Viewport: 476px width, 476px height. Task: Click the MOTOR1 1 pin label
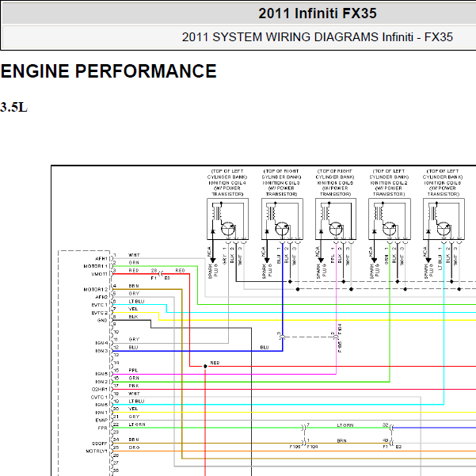click(x=95, y=266)
